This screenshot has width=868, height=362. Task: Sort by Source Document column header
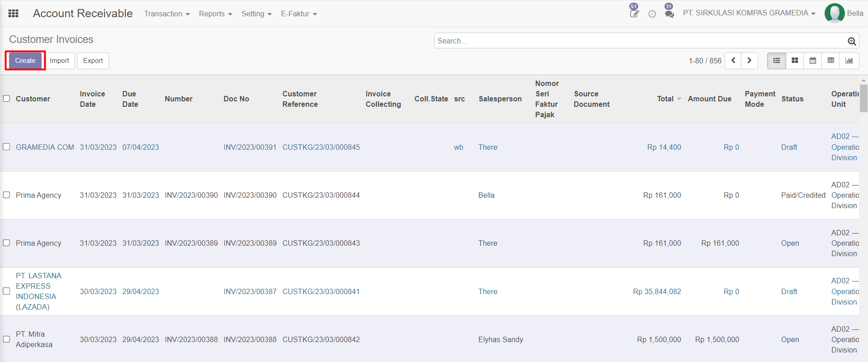(x=592, y=99)
